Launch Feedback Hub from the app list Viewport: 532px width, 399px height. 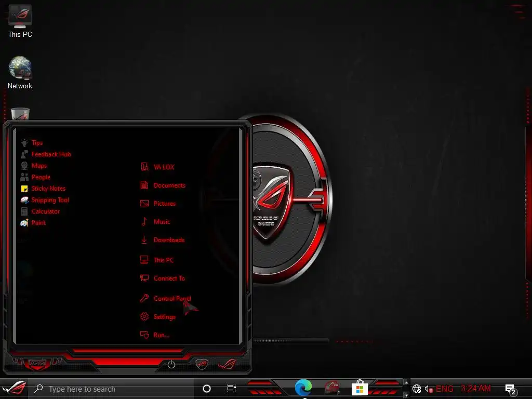point(46,154)
